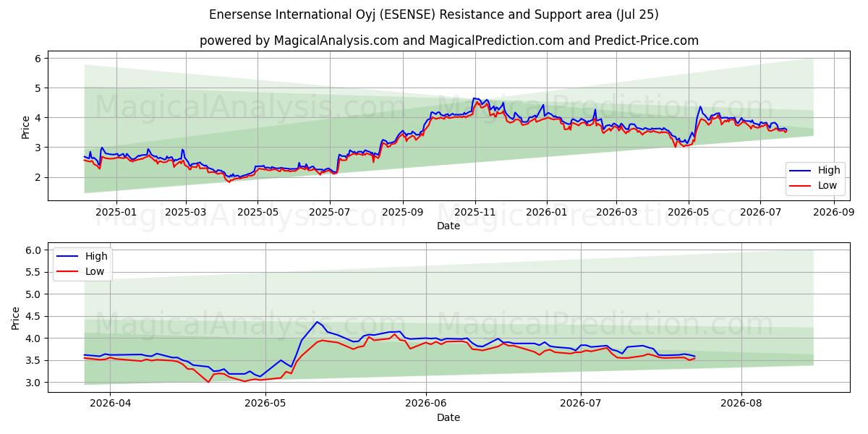Click the '4.5' tick on the bottom y-axis
This screenshot has width=868, height=434.
tap(35, 317)
